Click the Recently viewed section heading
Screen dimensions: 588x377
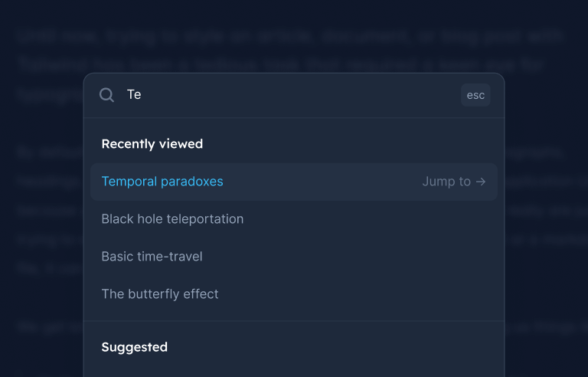[x=152, y=144]
